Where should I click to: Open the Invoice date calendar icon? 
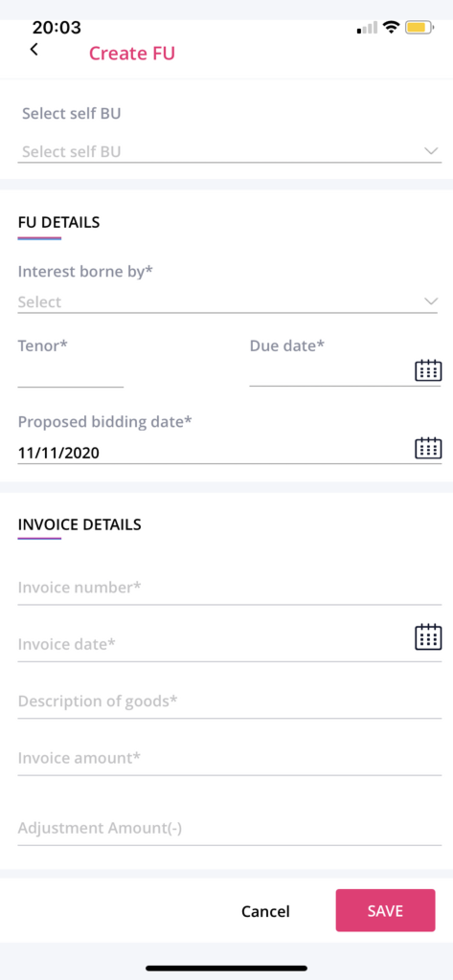click(428, 637)
